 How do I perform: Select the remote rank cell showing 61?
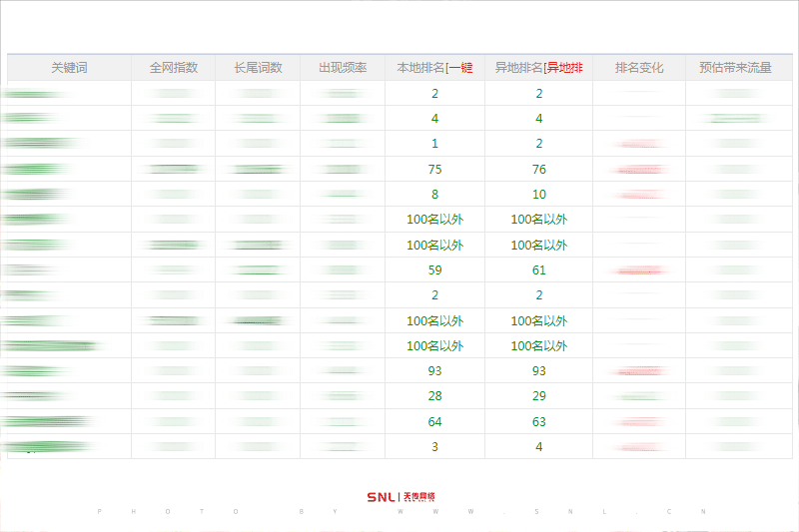pos(539,270)
